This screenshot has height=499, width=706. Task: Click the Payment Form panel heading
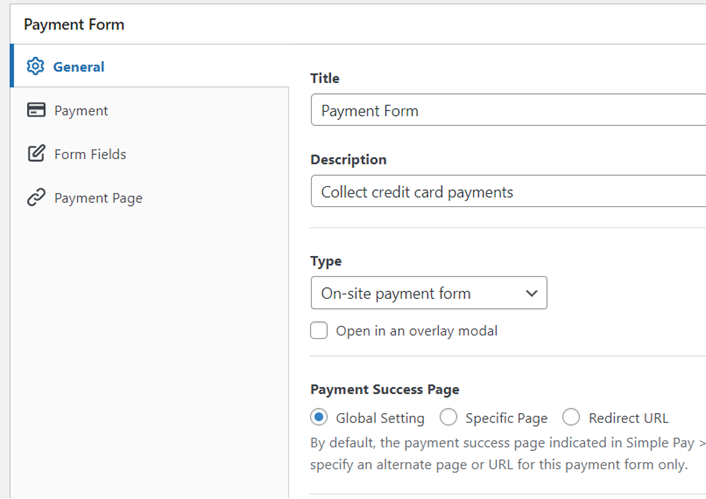tap(74, 25)
